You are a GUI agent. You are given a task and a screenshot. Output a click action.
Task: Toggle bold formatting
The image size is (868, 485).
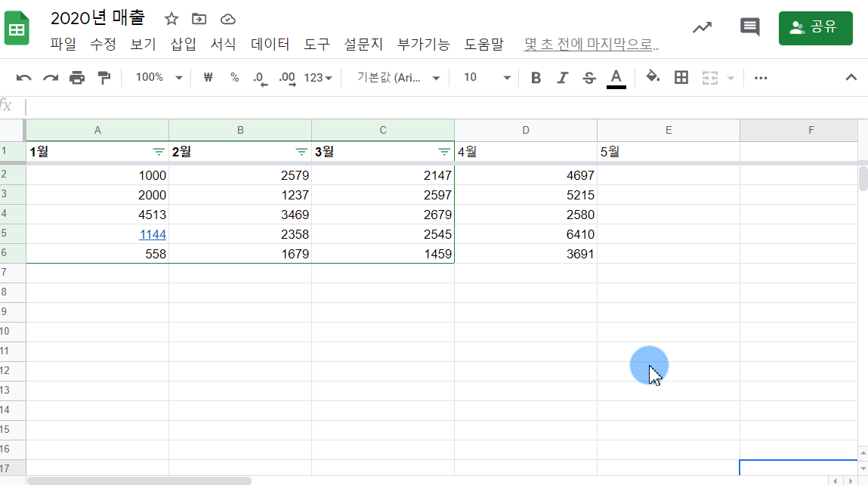pos(536,78)
